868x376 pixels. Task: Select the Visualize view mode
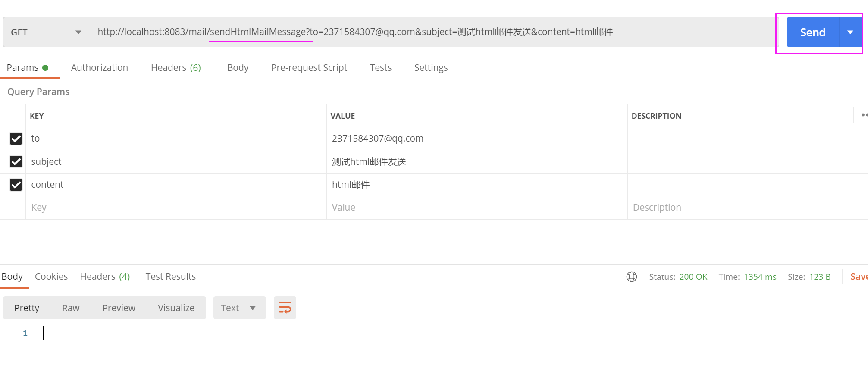(176, 308)
